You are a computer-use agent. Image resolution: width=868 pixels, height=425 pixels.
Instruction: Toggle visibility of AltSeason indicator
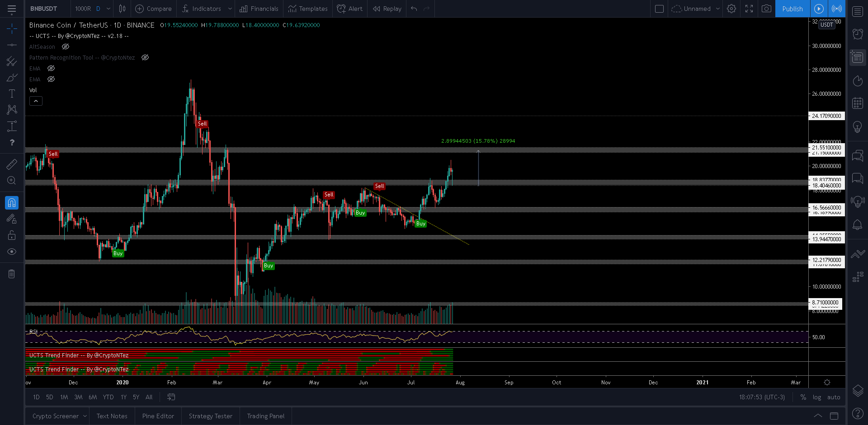coord(66,47)
